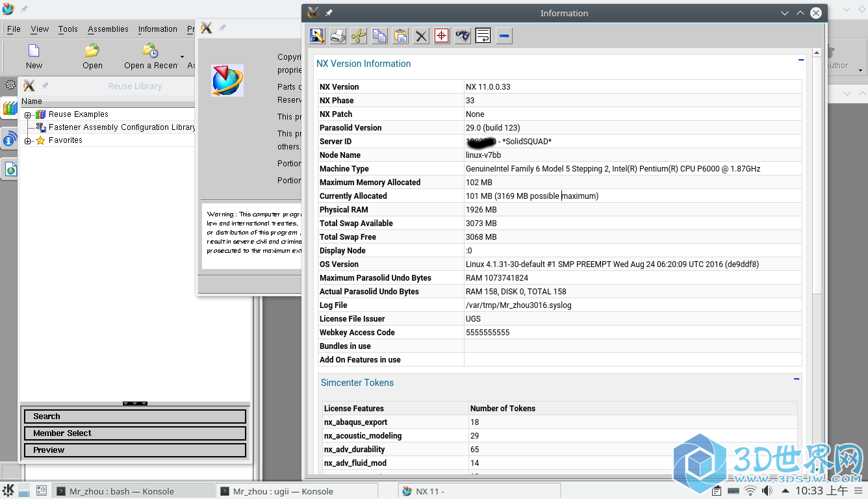Click the Information window vertical scrollbar
The height and width of the screenshot is (499, 868).
click(x=817, y=175)
